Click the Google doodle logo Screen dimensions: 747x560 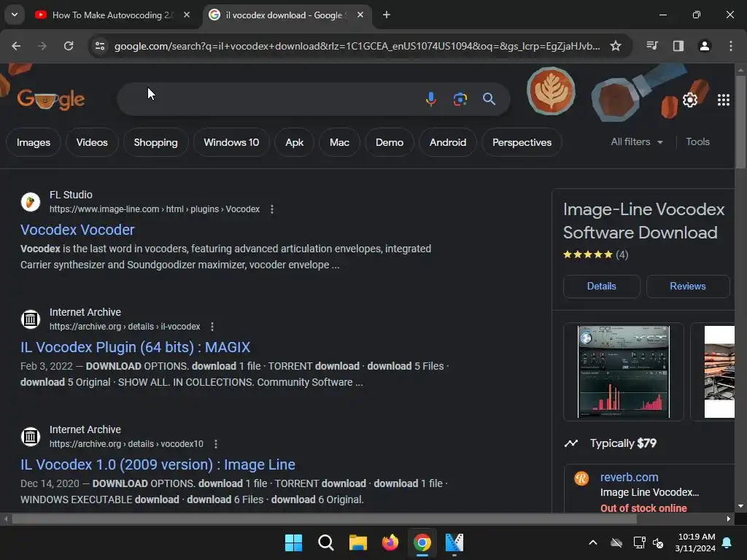point(51,99)
